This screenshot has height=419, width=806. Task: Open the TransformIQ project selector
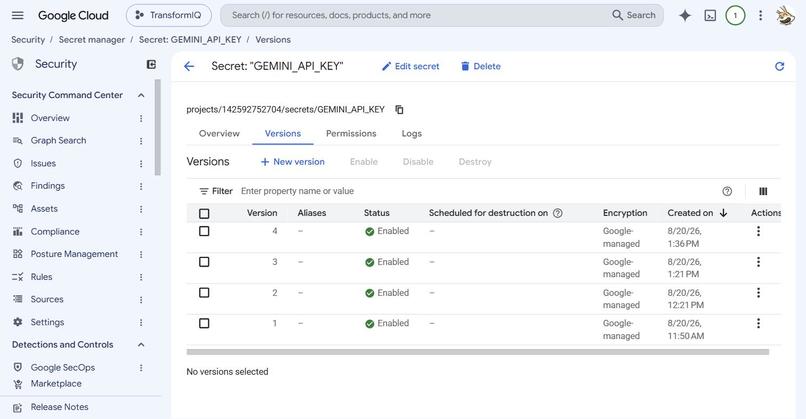click(169, 15)
